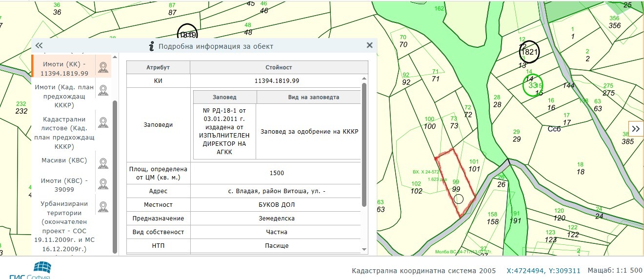Select Масиви (КВС) list entry
Viewport: 644px width, 279px height.
tap(65, 160)
